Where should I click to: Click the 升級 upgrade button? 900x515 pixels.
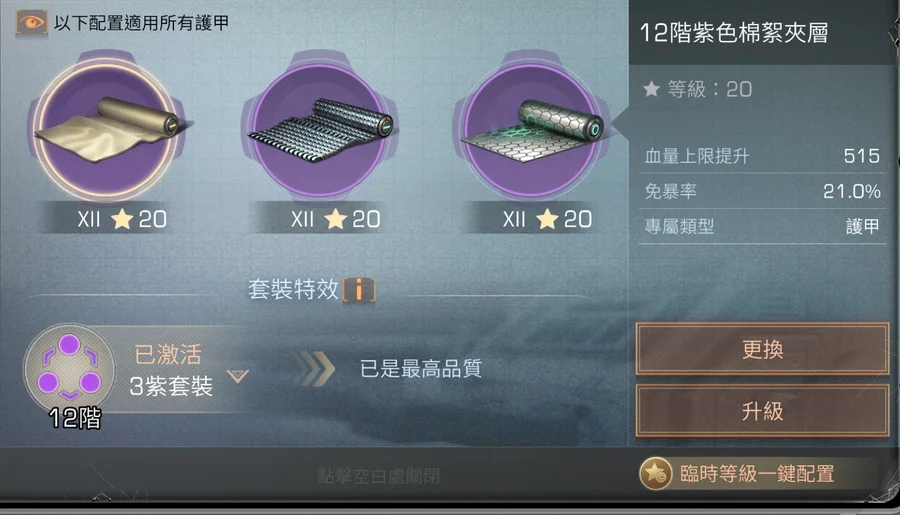pos(762,411)
